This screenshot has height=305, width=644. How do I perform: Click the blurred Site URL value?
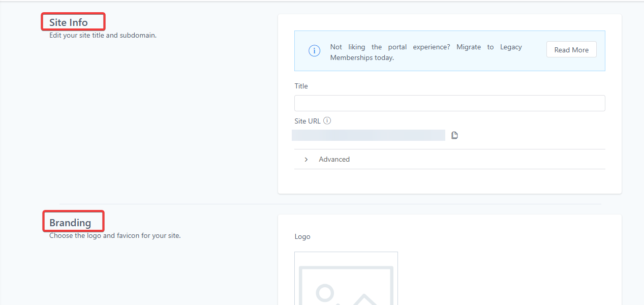(368, 135)
